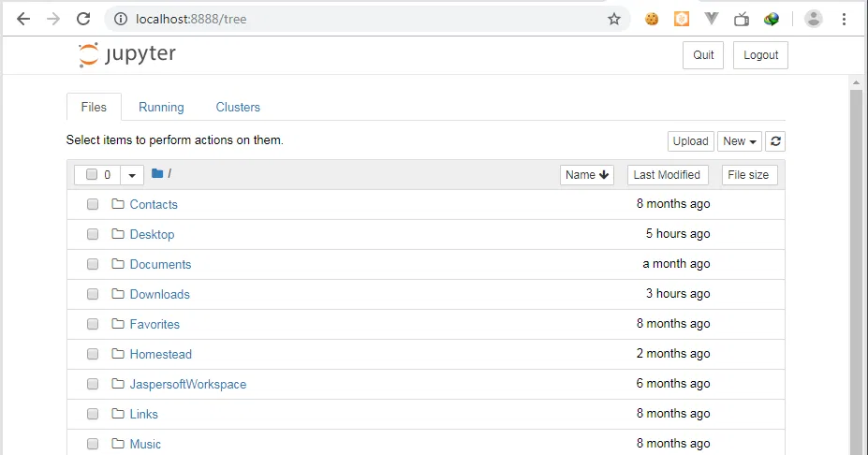Click the folder icon beside Desktop
The height and width of the screenshot is (455, 868).
[117, 234]
